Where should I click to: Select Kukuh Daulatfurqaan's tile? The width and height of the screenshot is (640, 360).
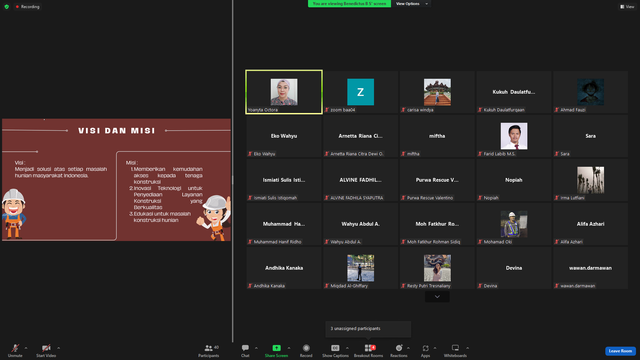[514, 92]
